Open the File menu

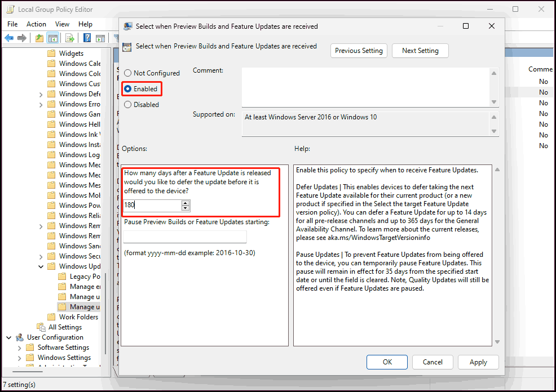pyautogui.click(x=12, y=24)
